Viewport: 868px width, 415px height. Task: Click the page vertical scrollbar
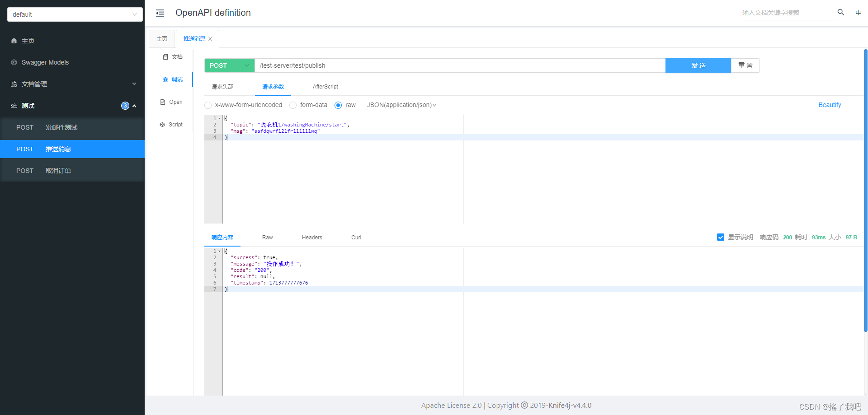(x=865, y=191)
